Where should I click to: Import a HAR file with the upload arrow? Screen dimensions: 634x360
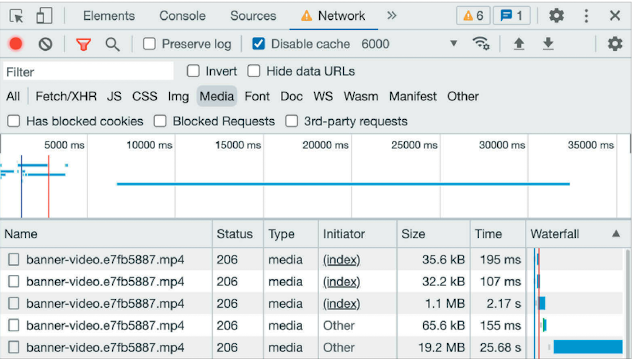tap(519, 43)
